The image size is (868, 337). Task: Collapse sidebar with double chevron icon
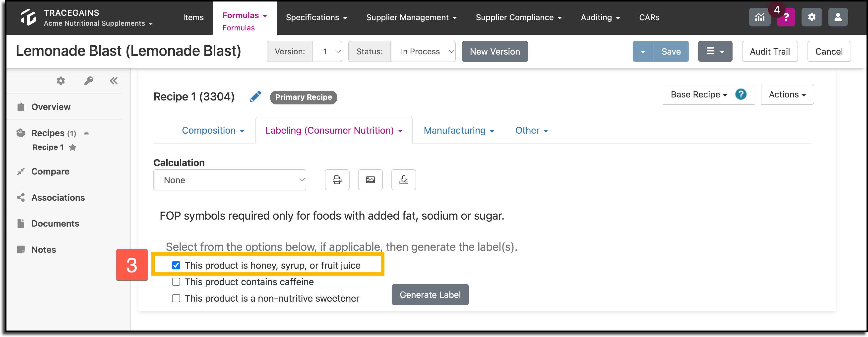[114, 81]
